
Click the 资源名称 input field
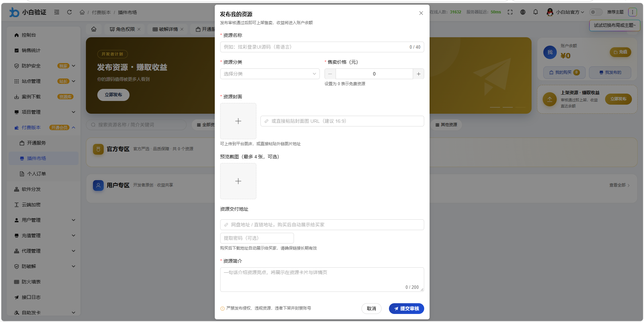(x=322, y=47)
